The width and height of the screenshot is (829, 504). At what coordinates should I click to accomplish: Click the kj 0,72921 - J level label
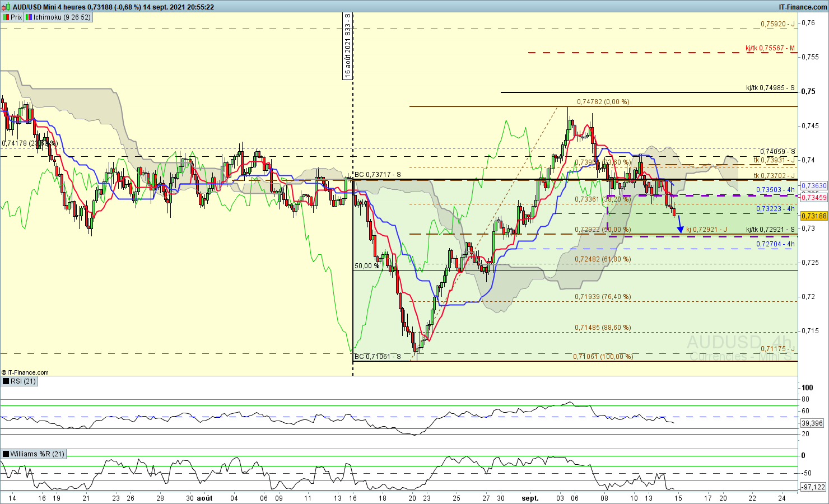tap(706, 230)
